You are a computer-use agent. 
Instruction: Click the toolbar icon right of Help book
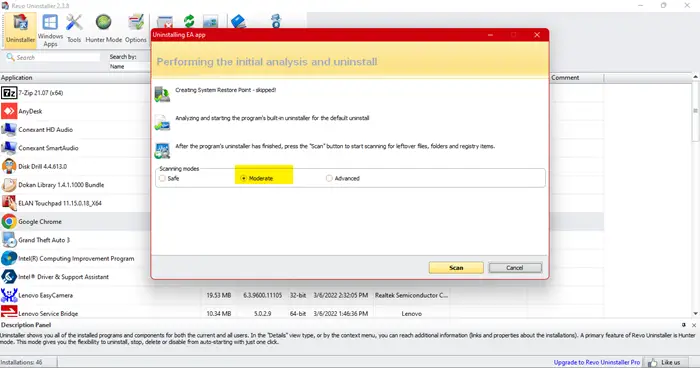click(x=276, y=21)
